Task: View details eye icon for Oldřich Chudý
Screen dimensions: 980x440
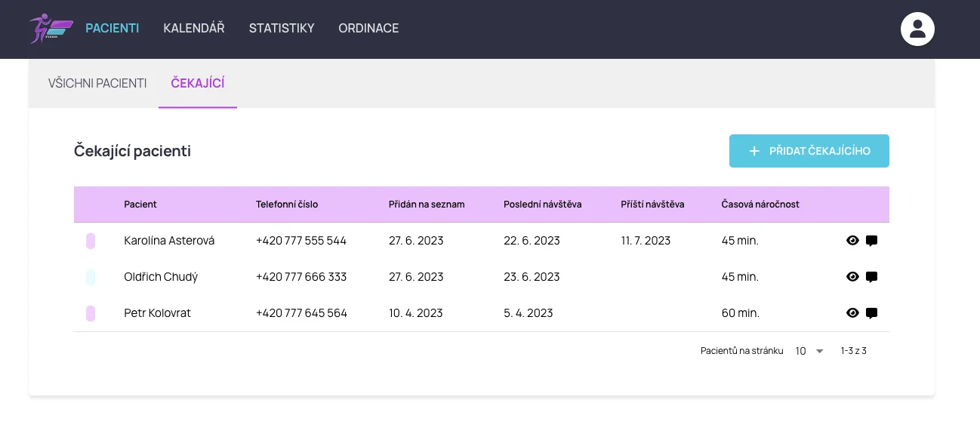Action: (x=852, y=277)
